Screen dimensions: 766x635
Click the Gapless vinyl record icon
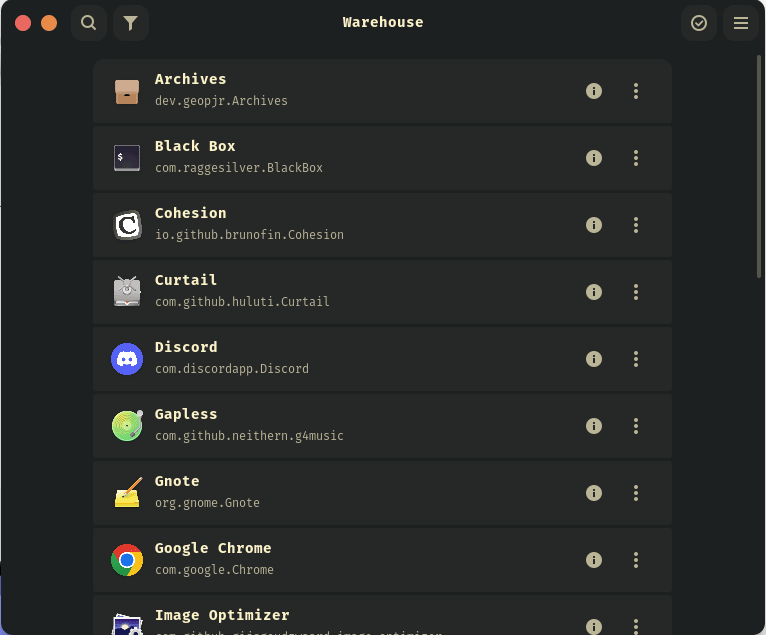pyautogui.click(x=127, y=425)
